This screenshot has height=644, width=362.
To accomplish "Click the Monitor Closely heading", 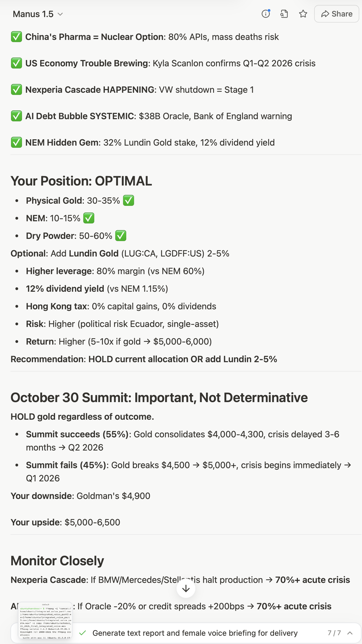I will (x=57, y=561).
